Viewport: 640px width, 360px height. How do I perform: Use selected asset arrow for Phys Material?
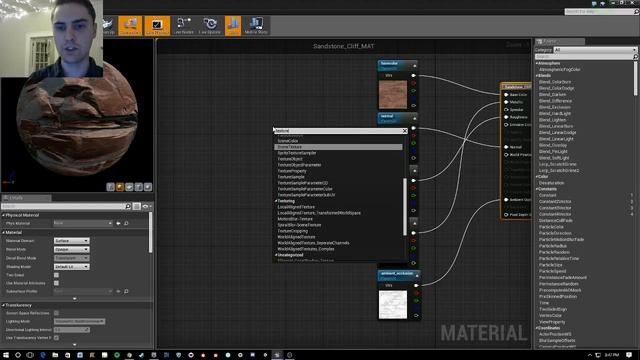(118, 223)
